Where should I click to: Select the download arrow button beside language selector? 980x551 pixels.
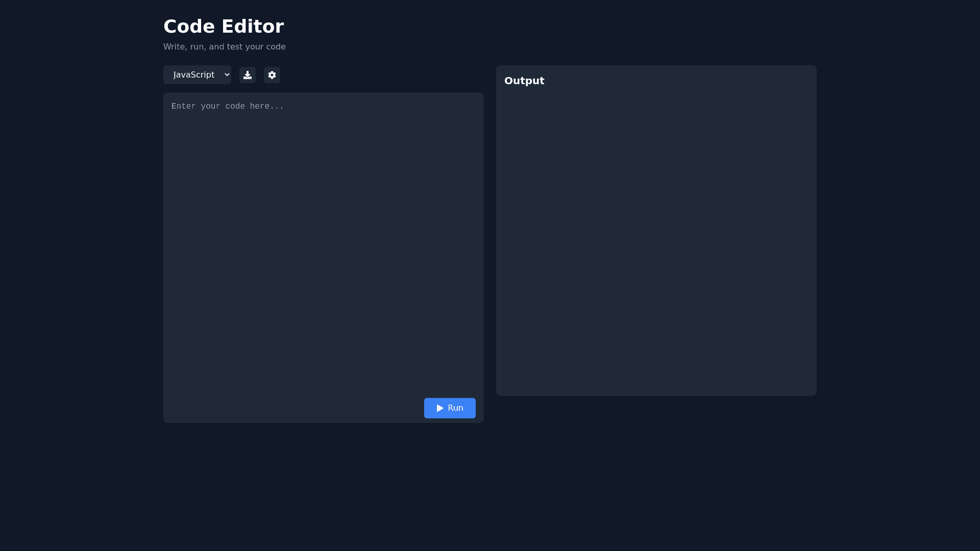coord(247,75)
